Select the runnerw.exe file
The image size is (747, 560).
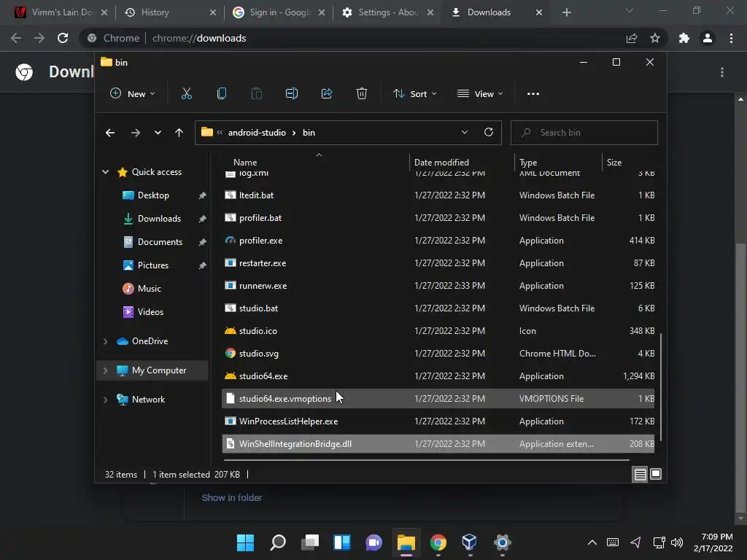coord(438,286)
